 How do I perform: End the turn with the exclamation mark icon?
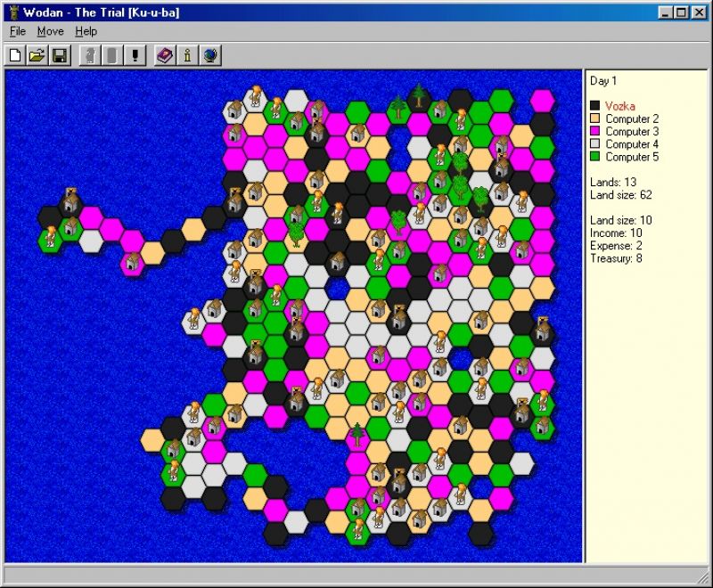point(135,55)
